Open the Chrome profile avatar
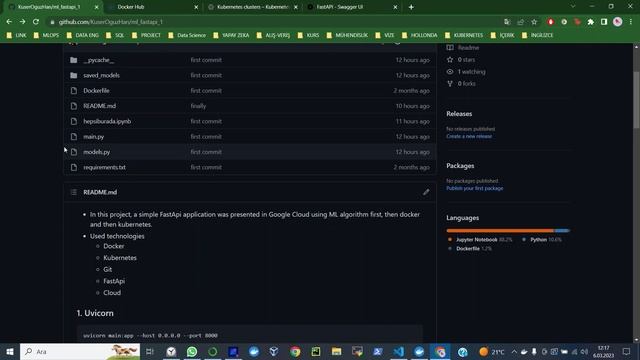 (618, 22)
